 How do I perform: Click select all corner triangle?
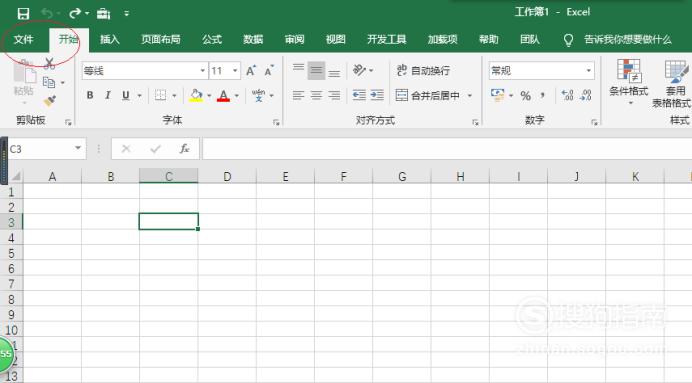tap(16, 176)
